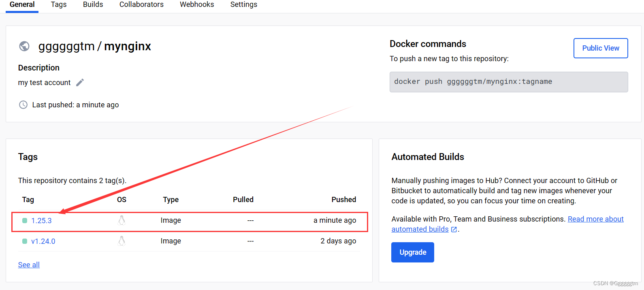Image resolution: width=644 pixels, height=290 pixels.
Task: Click Image type cell in 1.25.3 row
Action: pyautogui.click(x=171, y=220)
